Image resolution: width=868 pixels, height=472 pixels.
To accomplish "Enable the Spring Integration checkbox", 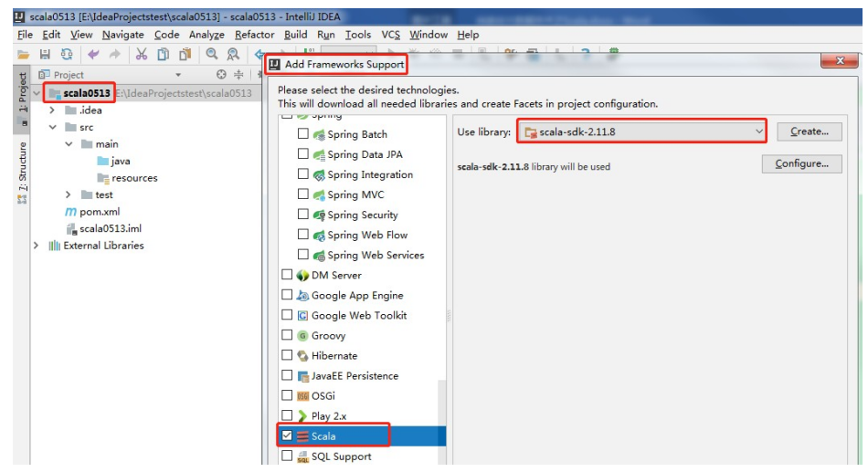I will click(x=302, y=173).
